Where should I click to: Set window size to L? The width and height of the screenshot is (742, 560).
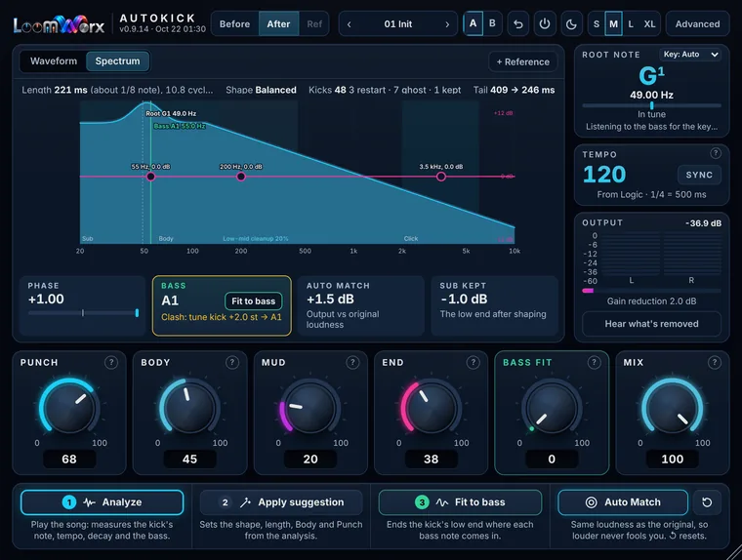click(x=631, y=23)
